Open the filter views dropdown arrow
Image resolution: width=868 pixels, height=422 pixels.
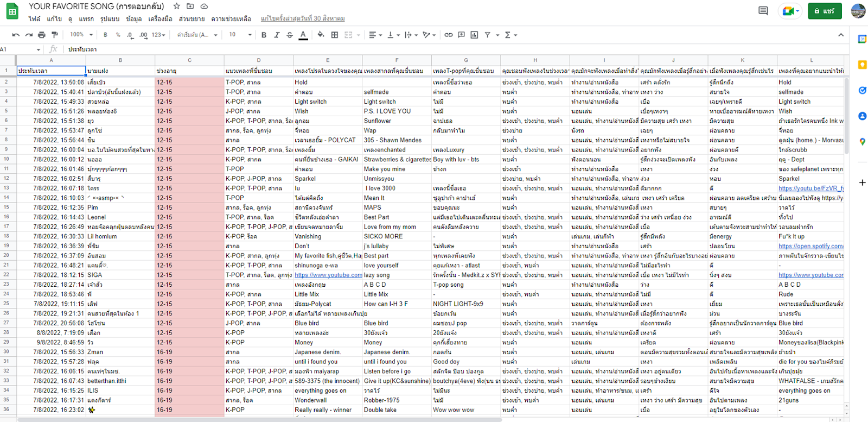click(497, 35)
